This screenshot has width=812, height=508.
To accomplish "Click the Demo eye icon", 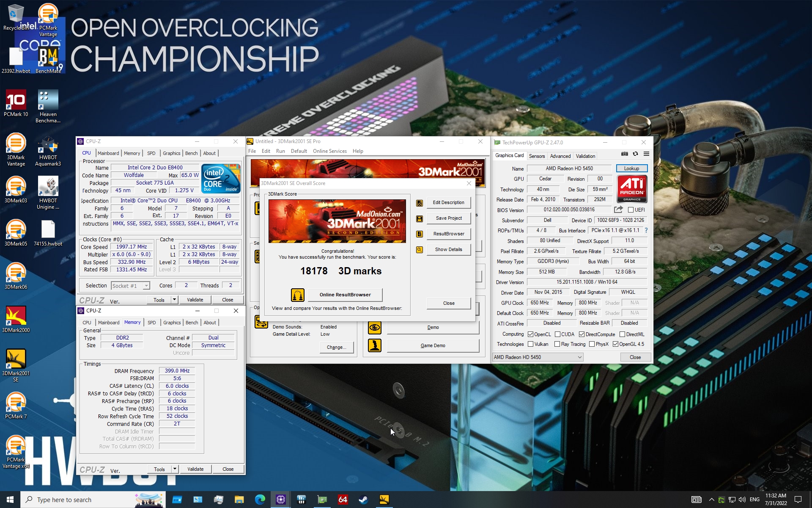I will tap(375, 328).
